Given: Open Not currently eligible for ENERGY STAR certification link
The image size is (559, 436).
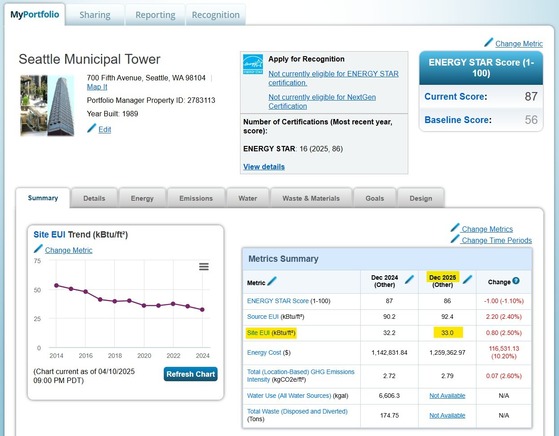Looking at the screenshot, I should [x=333, y=78].
